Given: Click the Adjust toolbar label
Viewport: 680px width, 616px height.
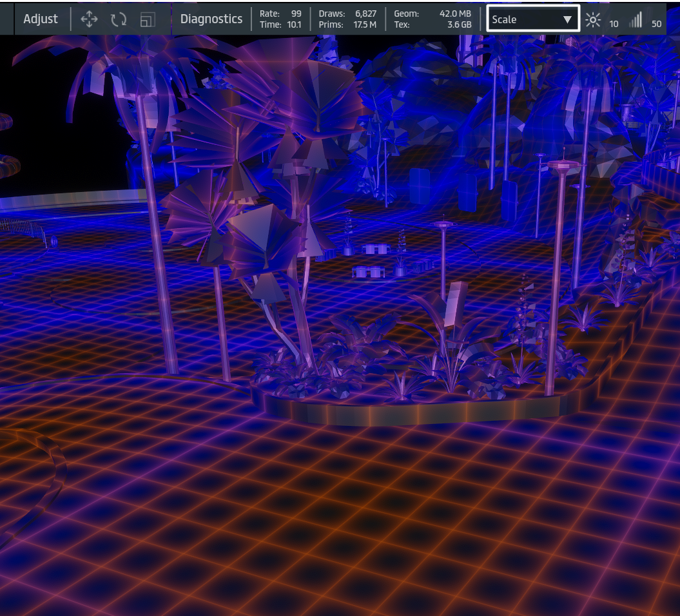Looking at the screenshot, I should 41,19.
